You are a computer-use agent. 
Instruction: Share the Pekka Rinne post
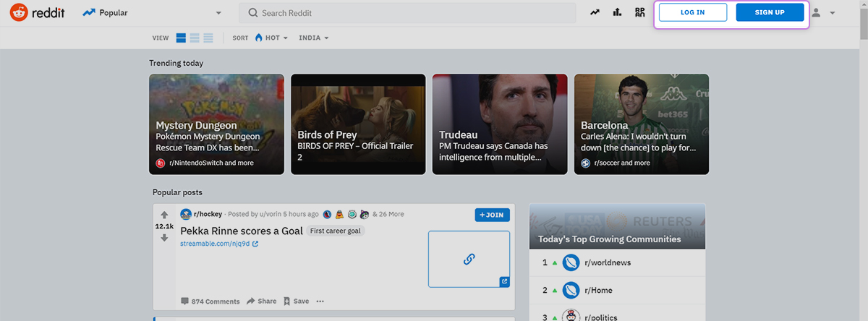pos(261,301)
